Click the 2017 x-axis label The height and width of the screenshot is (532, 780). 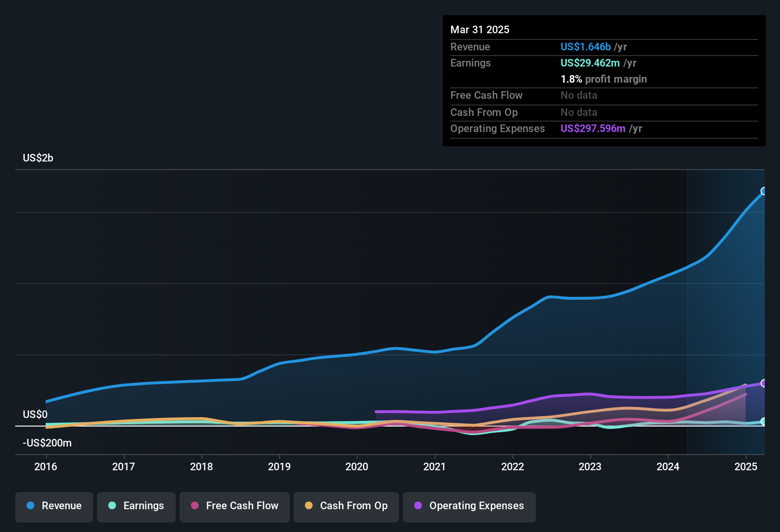click(x=124, y=466)
